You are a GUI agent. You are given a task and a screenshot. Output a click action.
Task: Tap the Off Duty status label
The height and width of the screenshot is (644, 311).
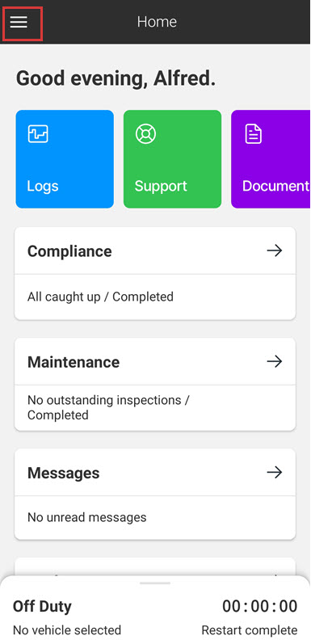click(x=42, y=606)
